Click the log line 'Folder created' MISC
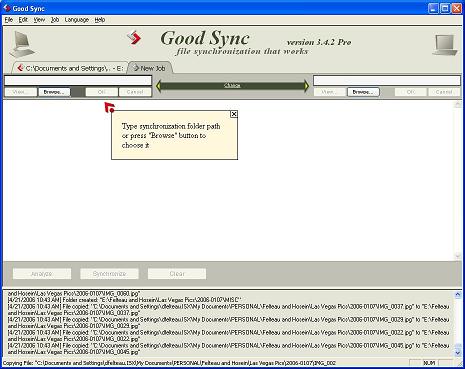 click(x=124, y=300)
